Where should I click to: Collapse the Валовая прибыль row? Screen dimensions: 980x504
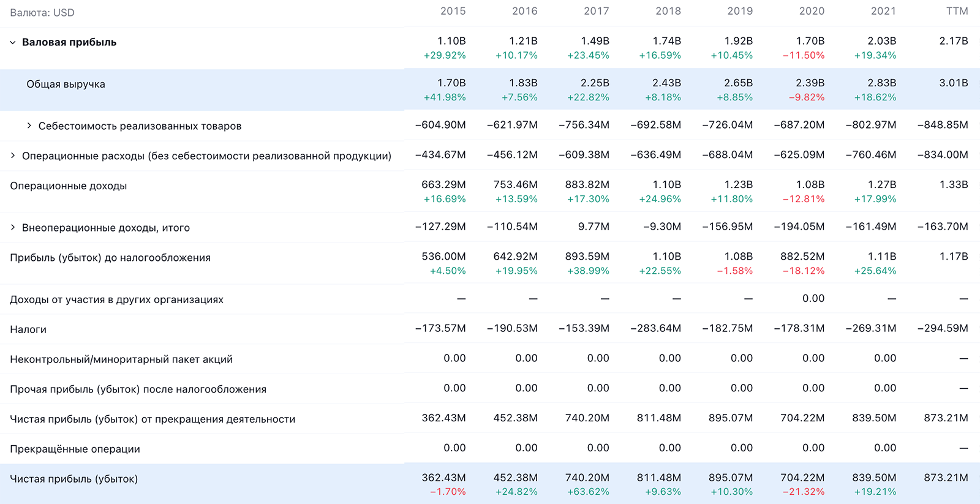(x=12, y=43)
